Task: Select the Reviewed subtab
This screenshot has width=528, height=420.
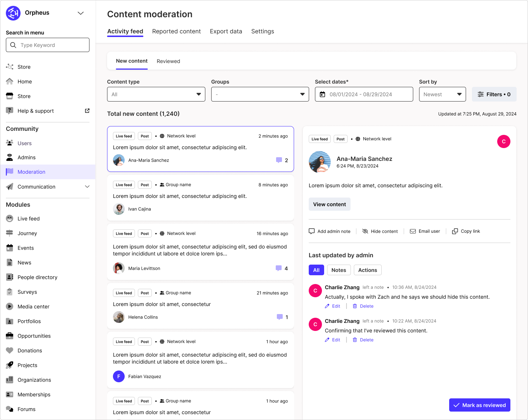Action: pyautogui.click(x=168, y=61)
